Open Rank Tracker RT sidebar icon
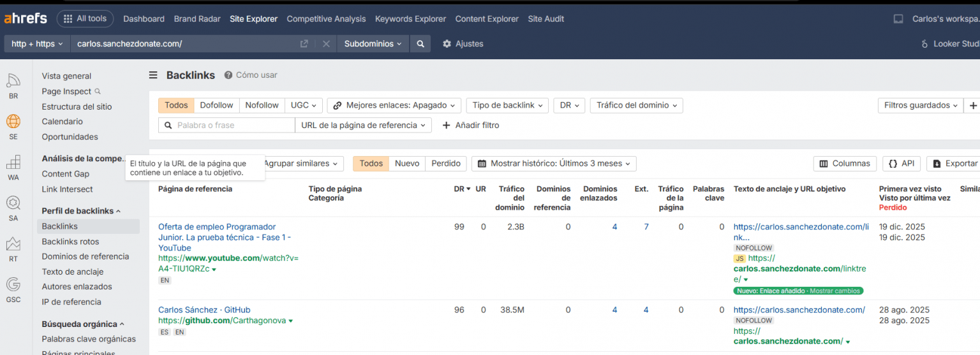 click(x=13, y=244)
